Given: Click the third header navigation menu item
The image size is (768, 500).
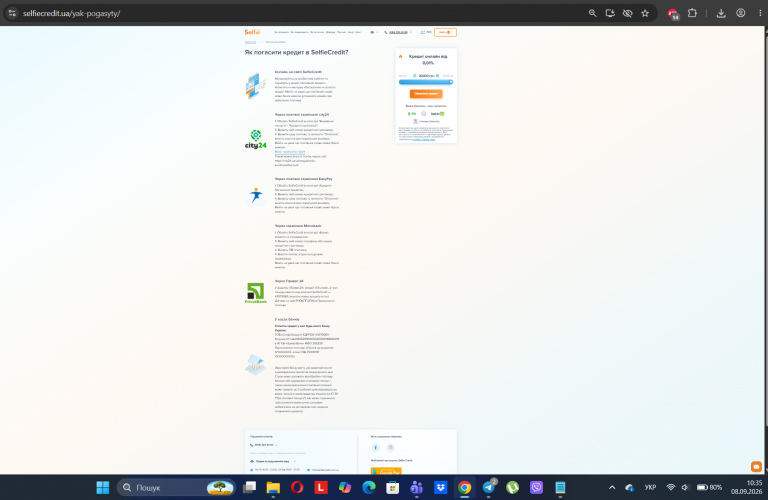Looking at the screenshot, I should pyautogui.click(x=317, y=32).
